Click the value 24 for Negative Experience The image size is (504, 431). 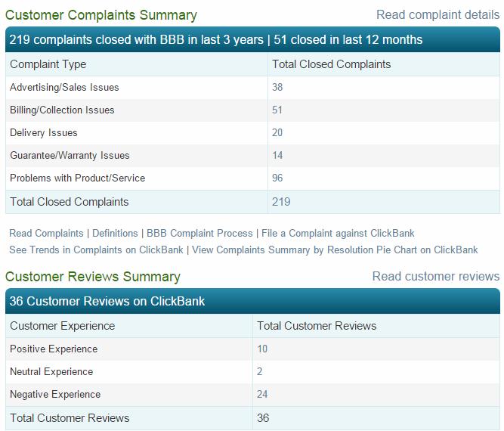[x=262, y=395]
